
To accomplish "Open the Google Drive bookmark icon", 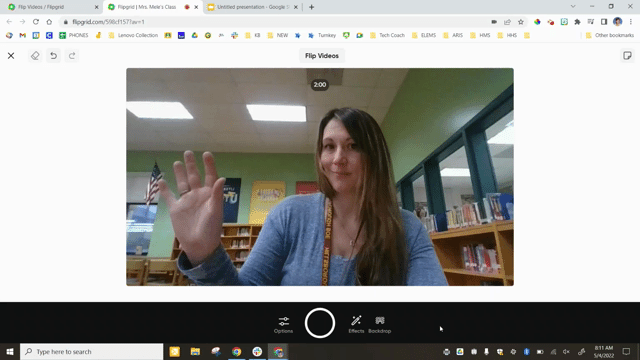I will (x=195, y=36).
